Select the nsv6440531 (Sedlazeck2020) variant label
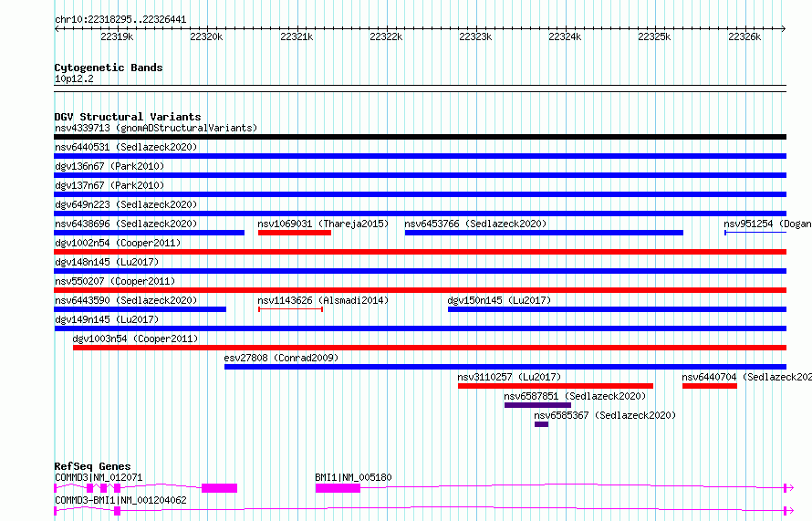 point(126,147)
